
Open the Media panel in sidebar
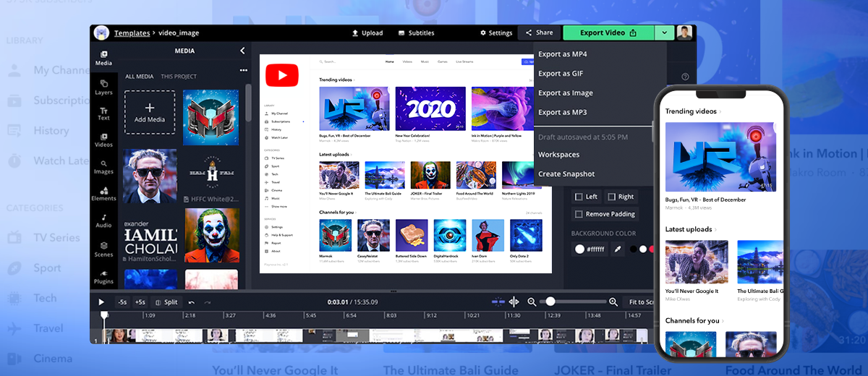pyautogui.click(x=103, y=58)
